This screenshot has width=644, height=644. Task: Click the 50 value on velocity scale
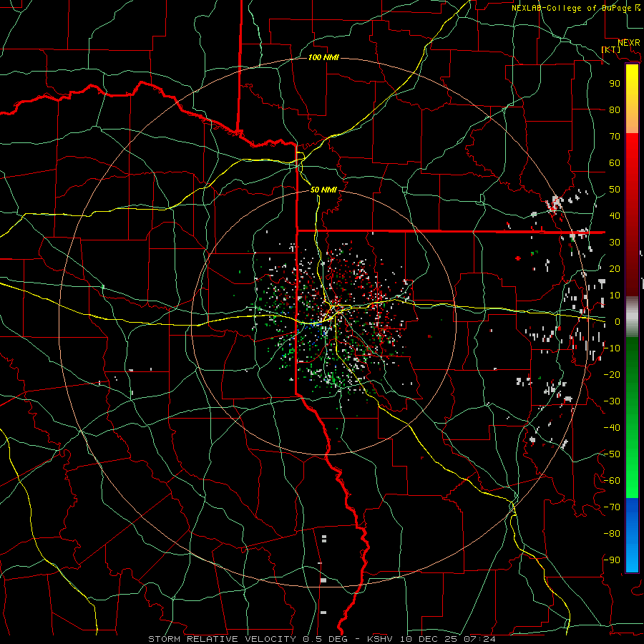[x=615, y=190]
